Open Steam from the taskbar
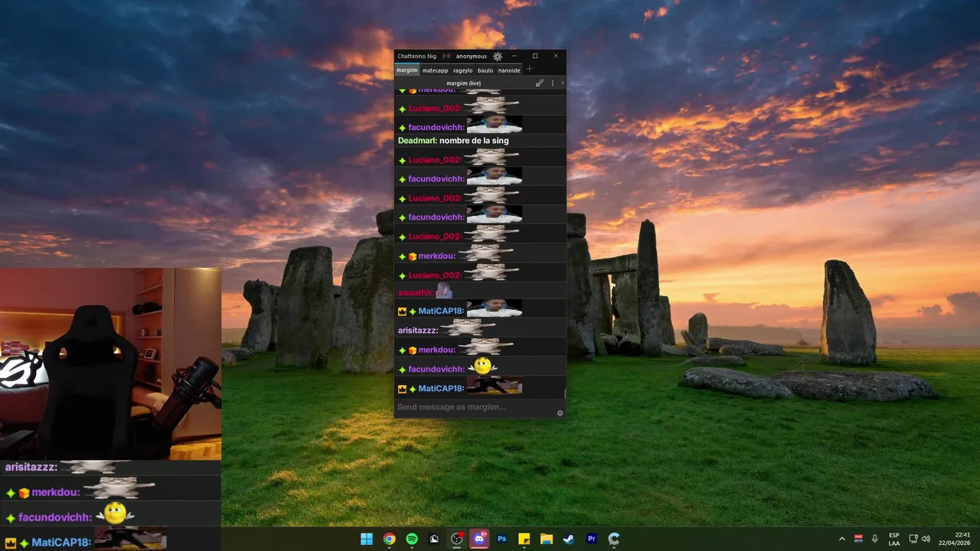This screenshot has height=551, width=980. 569,539
